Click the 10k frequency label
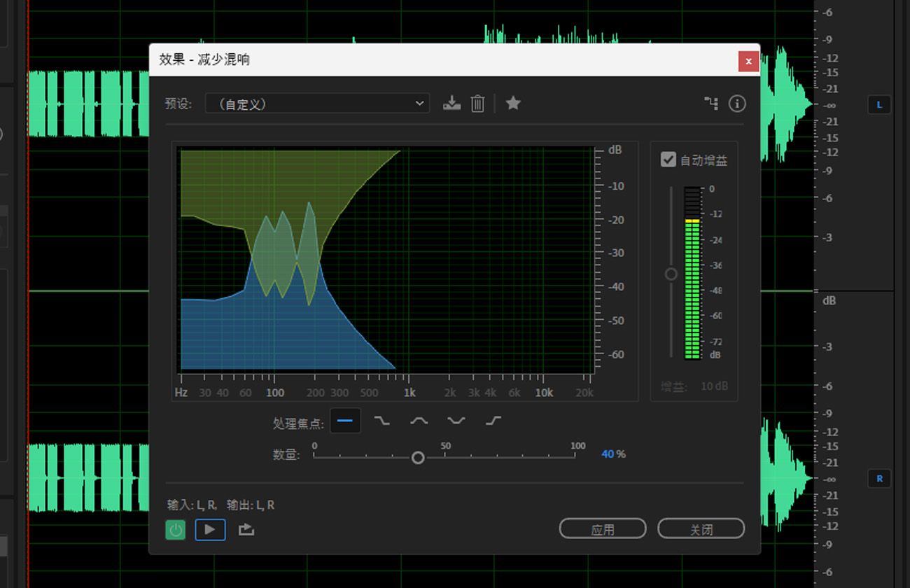This screenshot has width=910, height=588. click(544, 393)
